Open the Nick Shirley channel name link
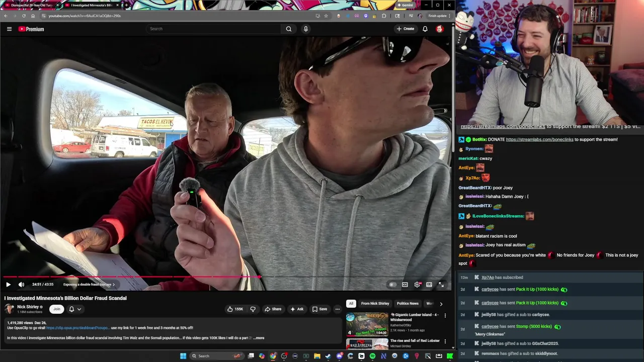This screenshot has height=362, width=644. coord(28,307)
